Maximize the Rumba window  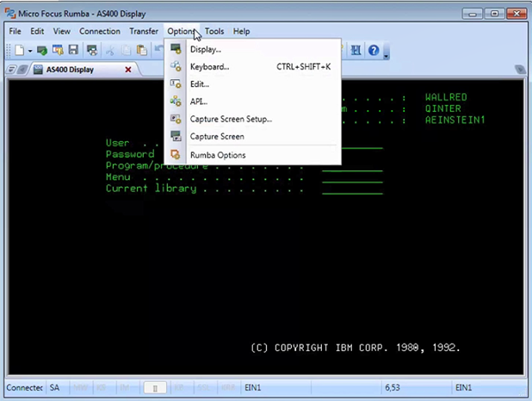point(494,14)
